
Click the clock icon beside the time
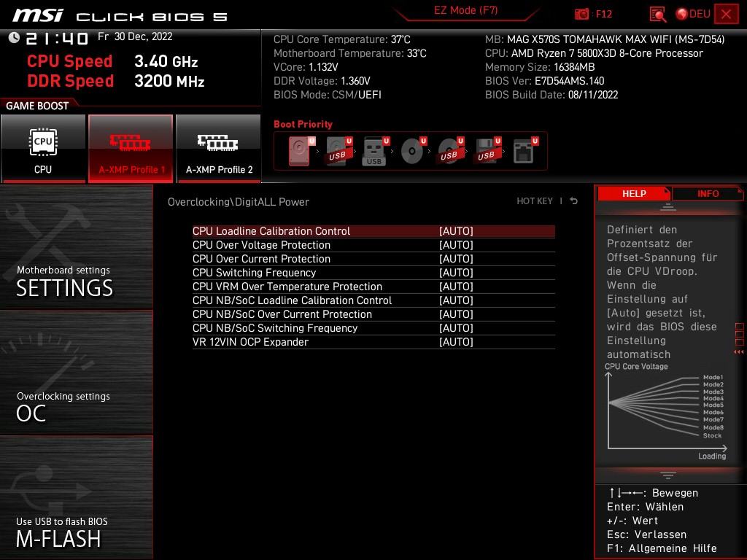coord(14,38)
